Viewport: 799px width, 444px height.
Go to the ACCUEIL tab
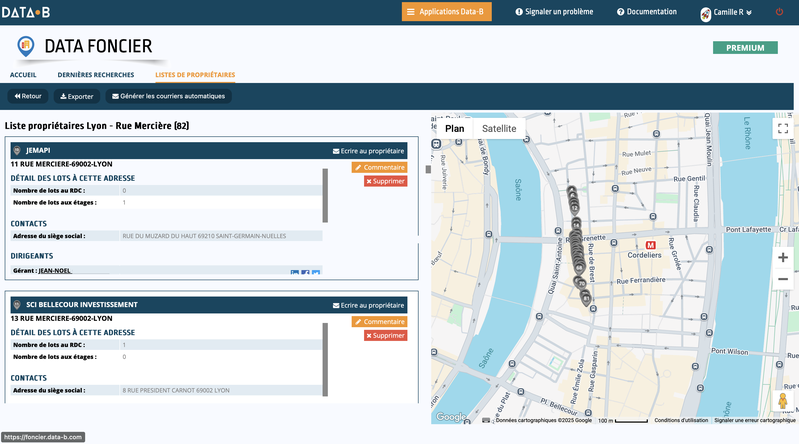[23, 75]
